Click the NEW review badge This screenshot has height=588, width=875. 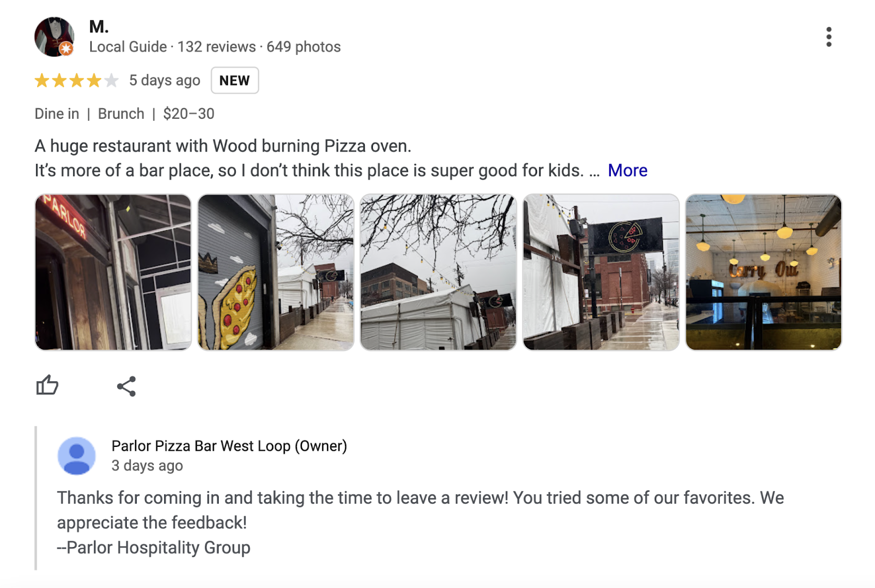click(x=235, y=80)
